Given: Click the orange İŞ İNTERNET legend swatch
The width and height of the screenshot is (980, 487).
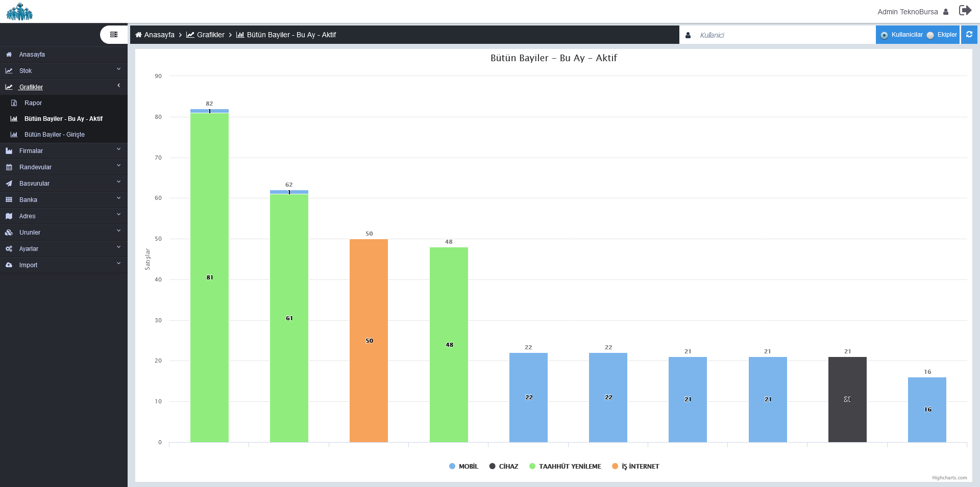Looking at the screenshot, I should [615, 466].
